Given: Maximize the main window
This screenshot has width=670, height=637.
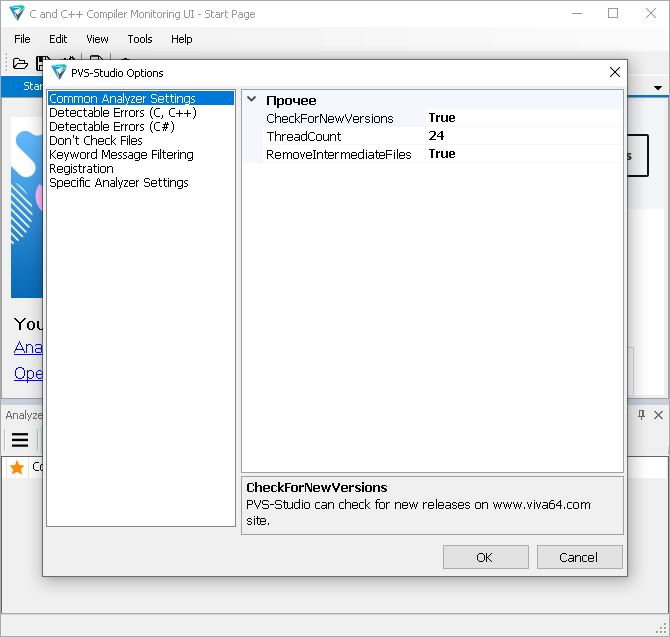Looking at the screenshot, I should (613, 13).
